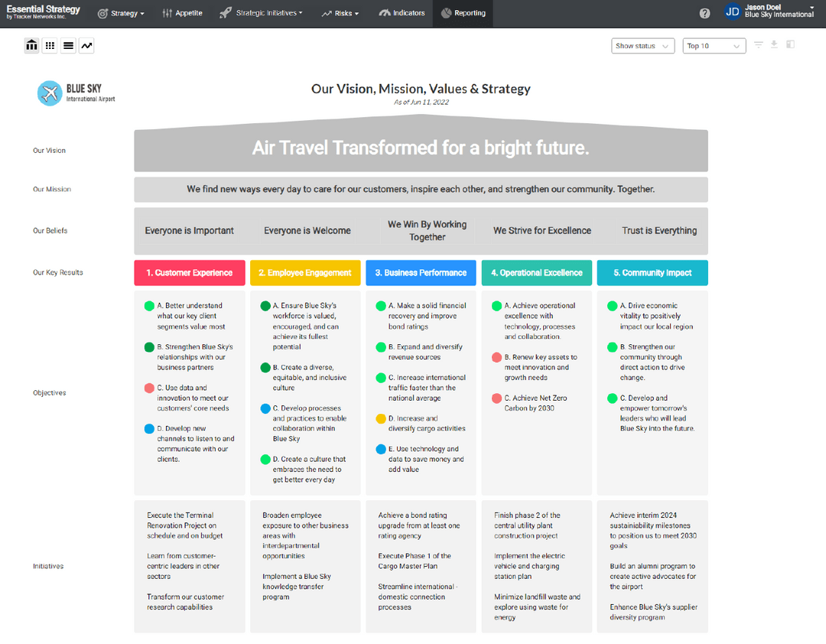Switch to the list view icon

click(67, 45)
